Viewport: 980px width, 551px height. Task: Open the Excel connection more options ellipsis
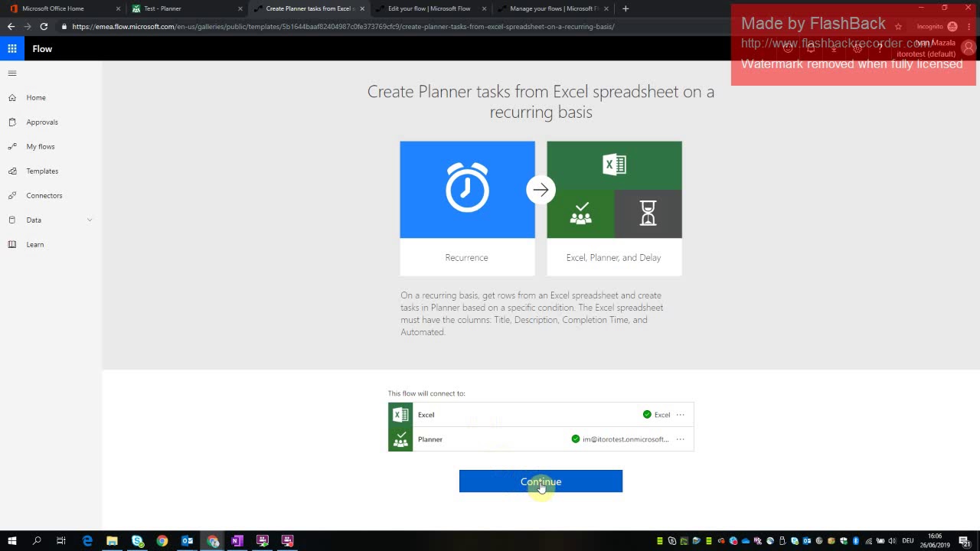(680, 415)
